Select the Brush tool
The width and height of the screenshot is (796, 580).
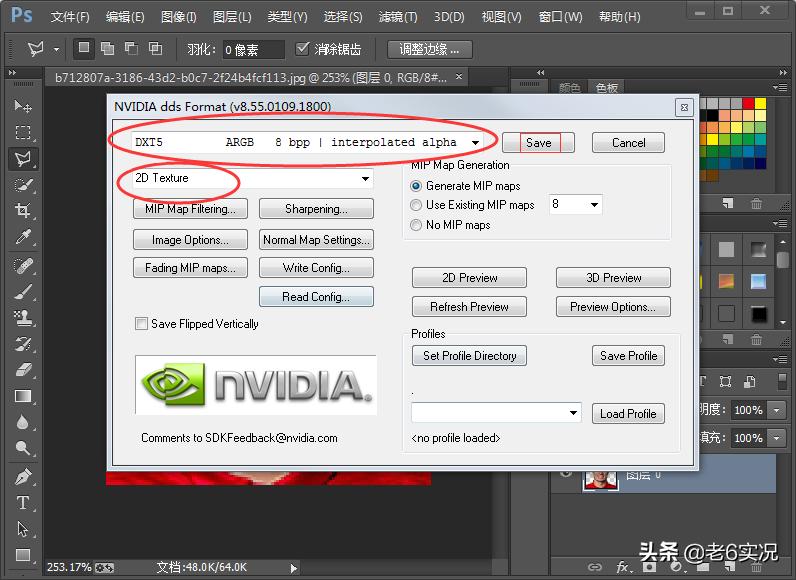pyautogui.click(x=22, y=291)
